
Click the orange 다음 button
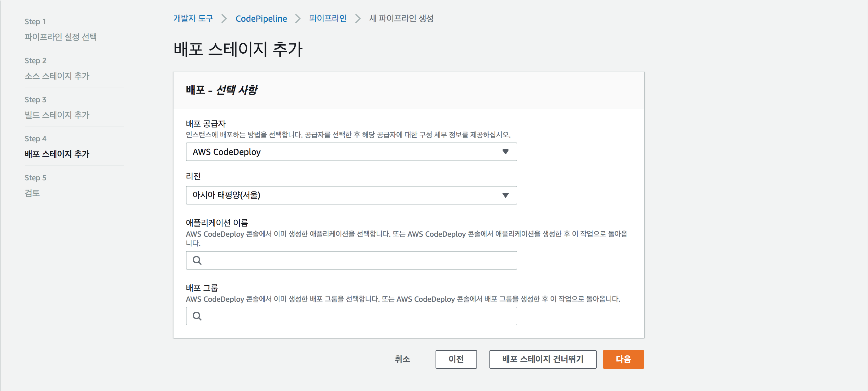tap(623, 359)
